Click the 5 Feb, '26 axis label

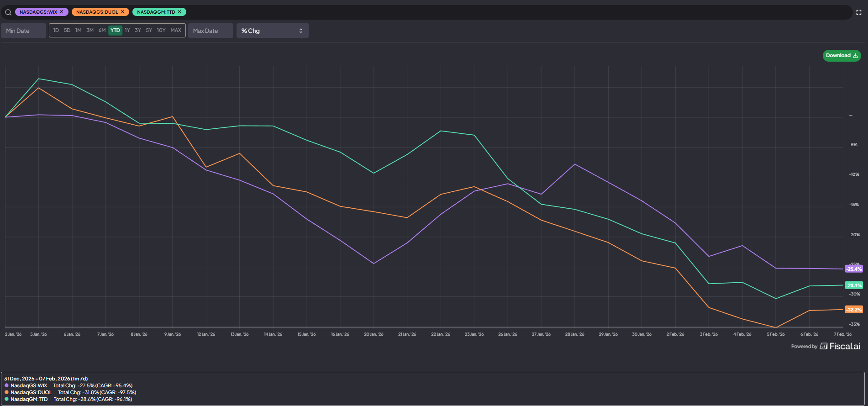(776, 334)
